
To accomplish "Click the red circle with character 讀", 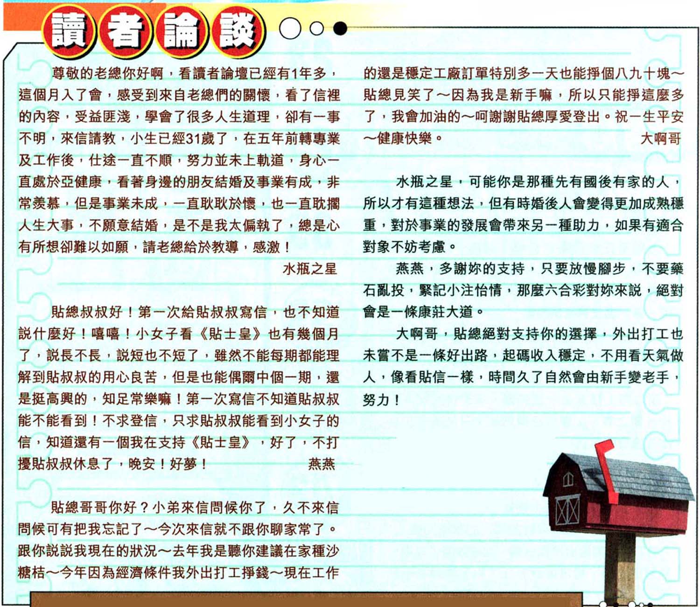I will [69, 31].
